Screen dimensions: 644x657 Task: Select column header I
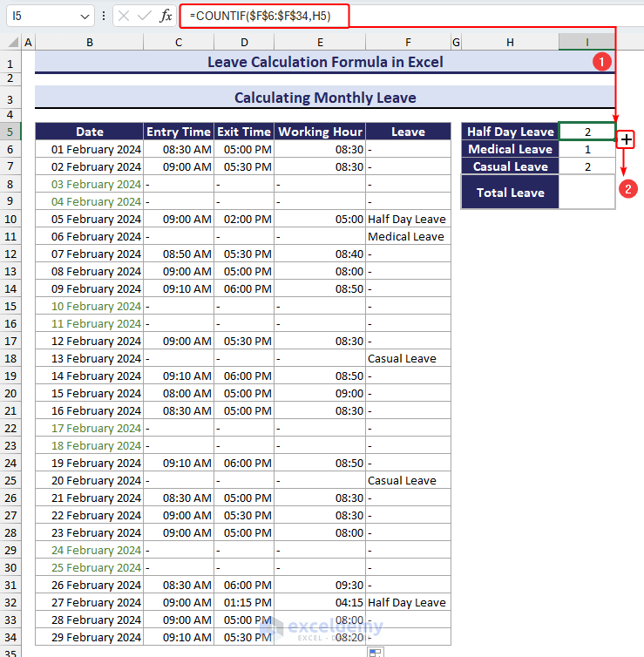(x=586, y=43)
